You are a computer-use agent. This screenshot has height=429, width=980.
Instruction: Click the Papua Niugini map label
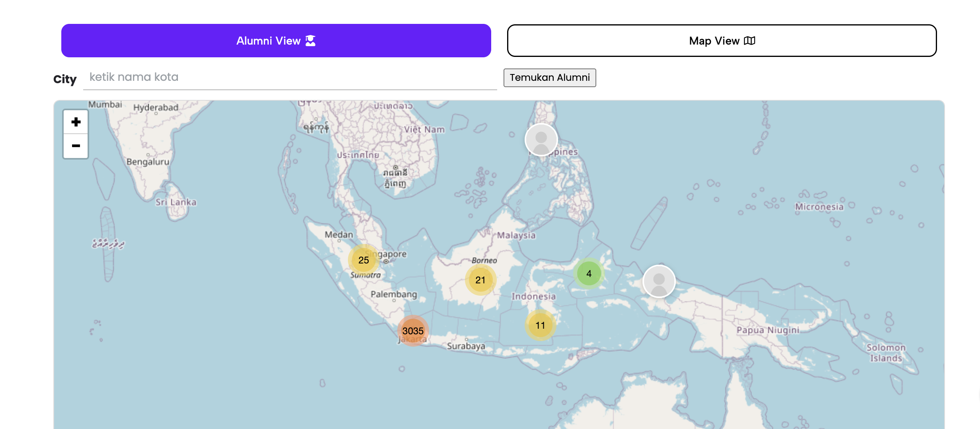click(767, 330)
